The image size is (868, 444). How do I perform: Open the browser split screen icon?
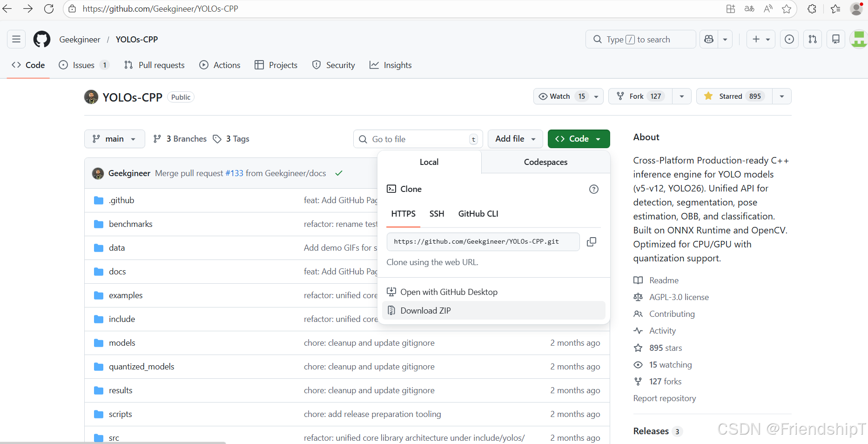(731, 9)
